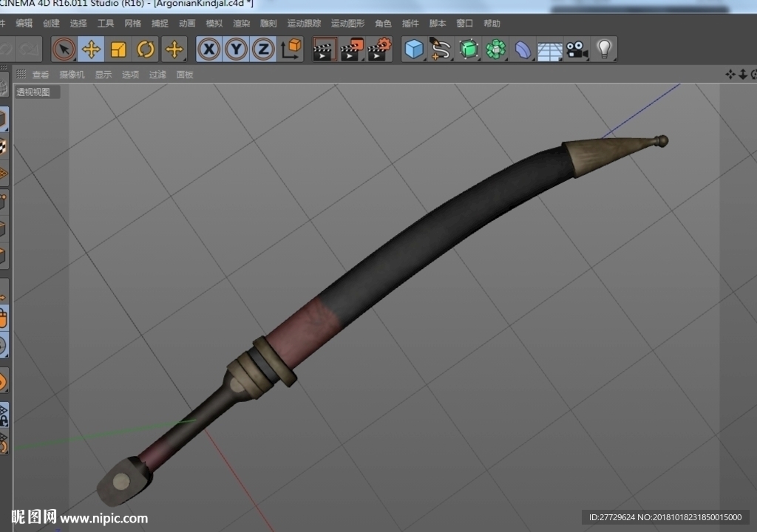The image size is (757, 532).
Task: Open the spline pen tool palette
Action: pos(441,50)
